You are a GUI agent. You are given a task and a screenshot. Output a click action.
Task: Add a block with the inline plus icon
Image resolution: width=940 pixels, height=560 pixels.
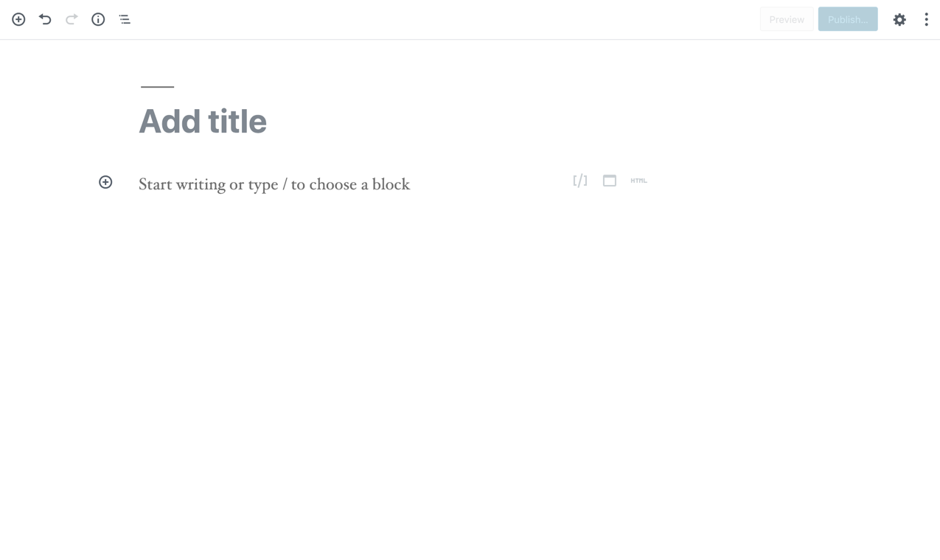click(x=105, y=182)
